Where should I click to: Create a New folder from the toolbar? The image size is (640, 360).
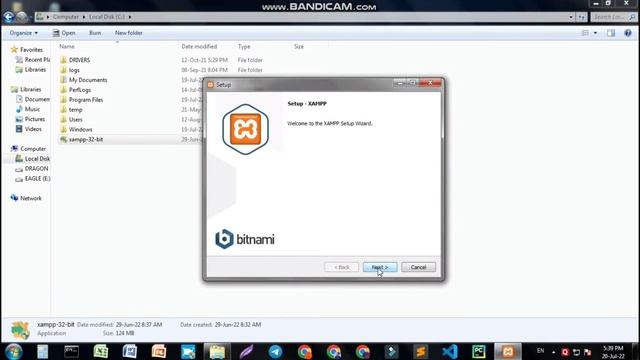[129, 33]
